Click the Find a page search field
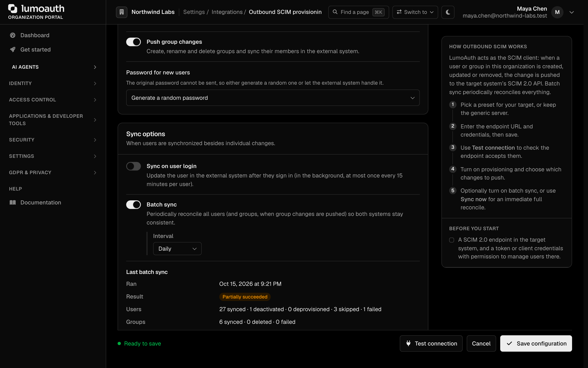 click(358, 12)
